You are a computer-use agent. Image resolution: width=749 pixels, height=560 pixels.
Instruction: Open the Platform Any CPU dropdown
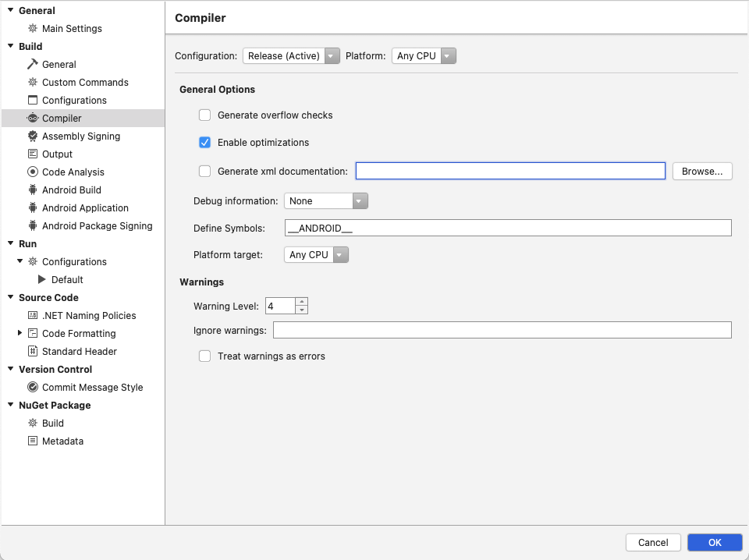424,56
